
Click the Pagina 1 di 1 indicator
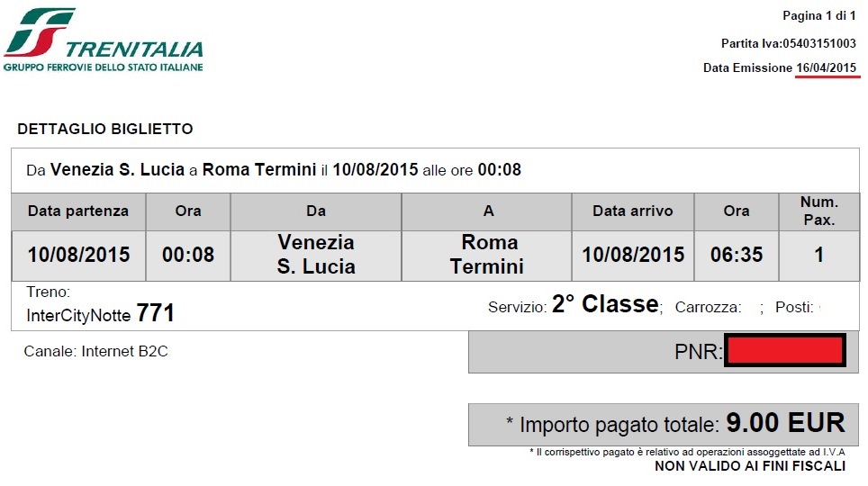pyautogui.click(x=819, y=16)
